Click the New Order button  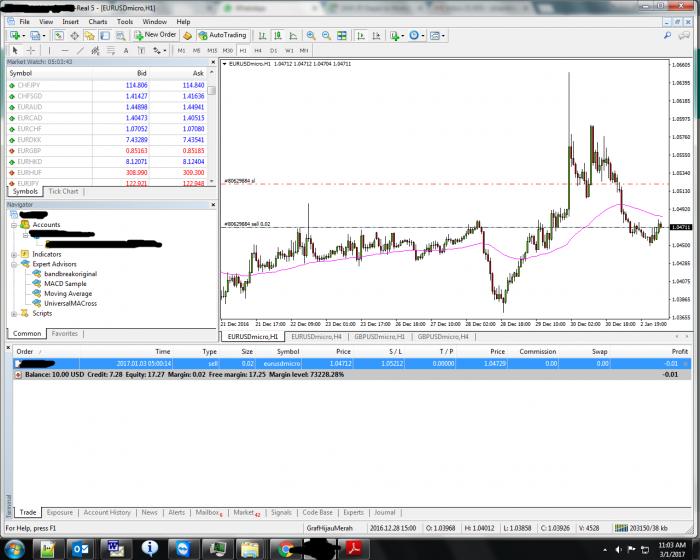155,35
